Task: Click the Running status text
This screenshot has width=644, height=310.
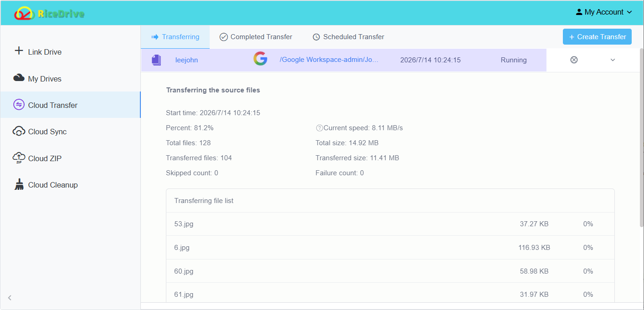Action: tap(514, 60)
